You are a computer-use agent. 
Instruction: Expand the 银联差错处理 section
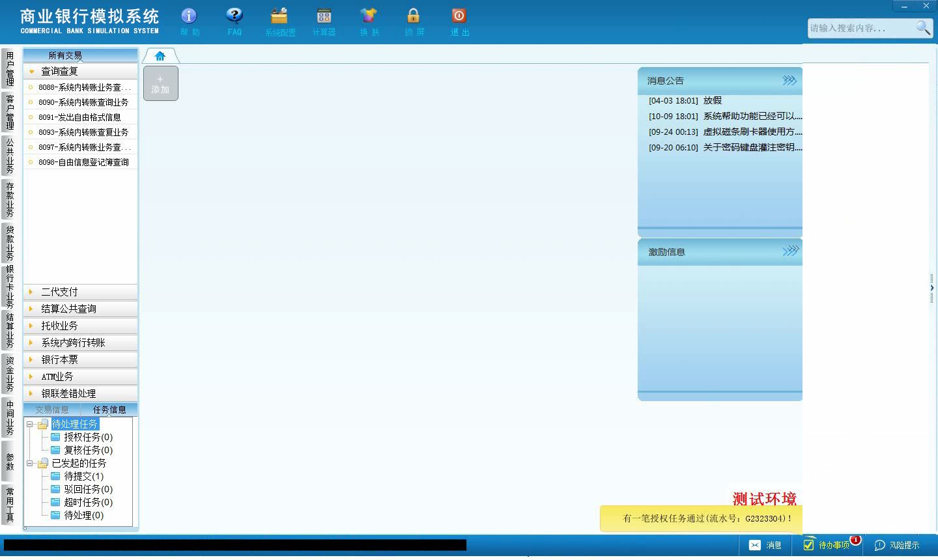81,393
